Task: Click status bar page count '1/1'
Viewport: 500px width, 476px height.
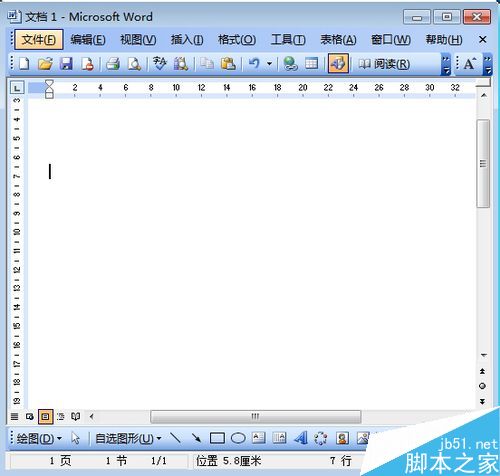Action: (x=159, y=461)
